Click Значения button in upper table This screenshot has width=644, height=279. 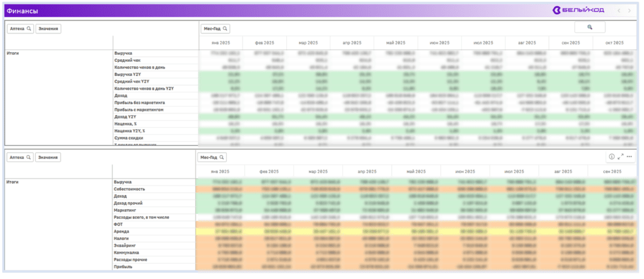pos(48,28)
